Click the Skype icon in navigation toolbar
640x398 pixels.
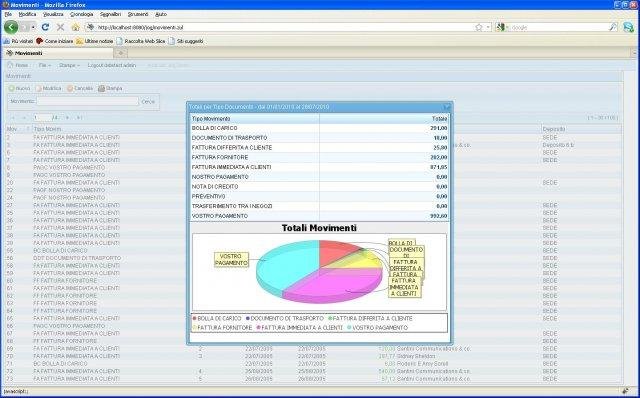[x=629, y=27]
